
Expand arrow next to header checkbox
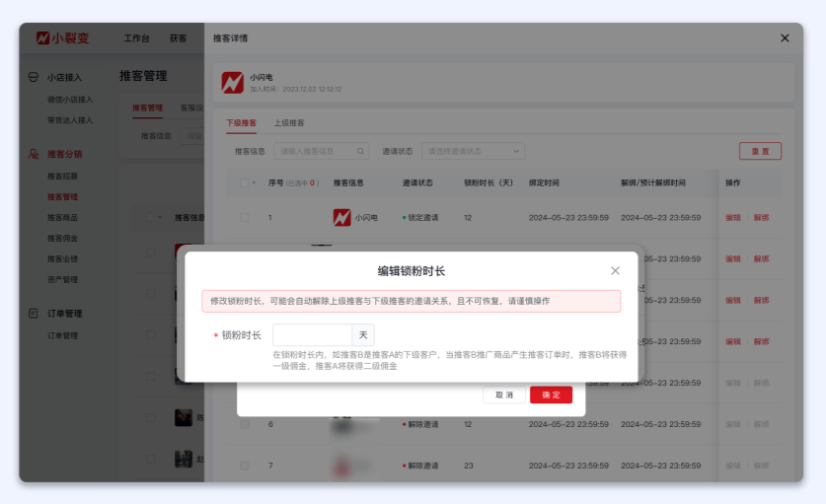[x=254, y=182]
